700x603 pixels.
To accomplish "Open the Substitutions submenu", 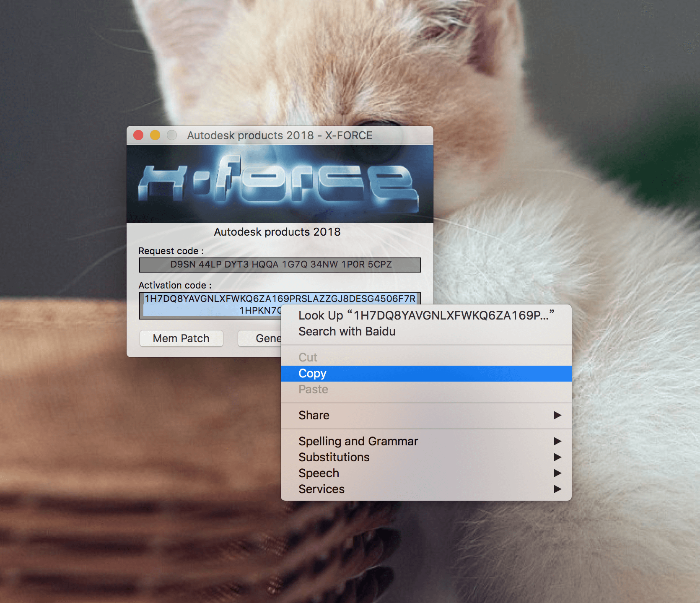I will pos(426,457).
